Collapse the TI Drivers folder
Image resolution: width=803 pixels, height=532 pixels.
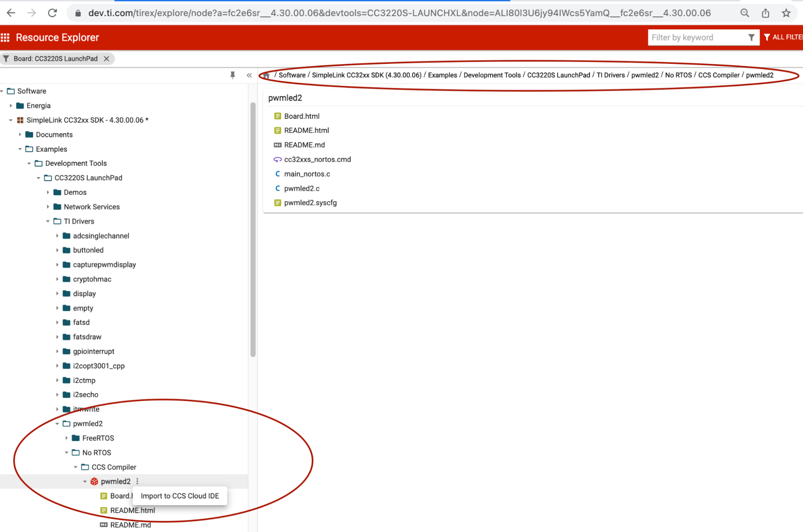point(48,221)
